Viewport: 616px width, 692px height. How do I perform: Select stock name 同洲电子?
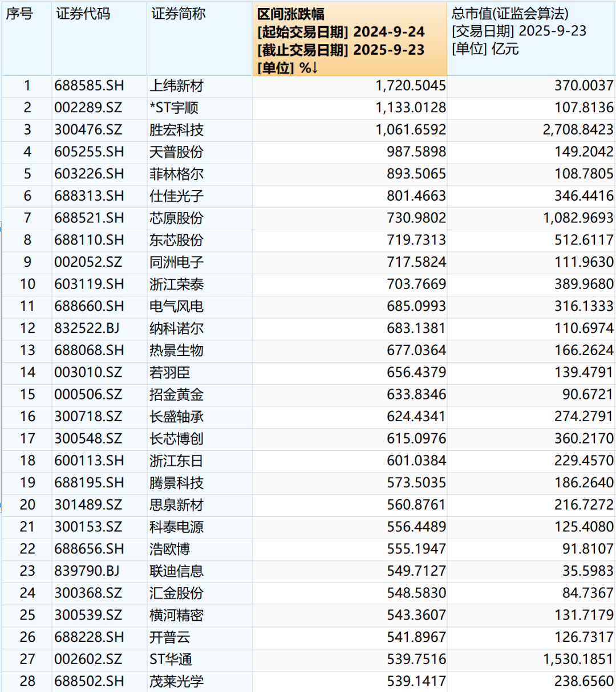176,262
